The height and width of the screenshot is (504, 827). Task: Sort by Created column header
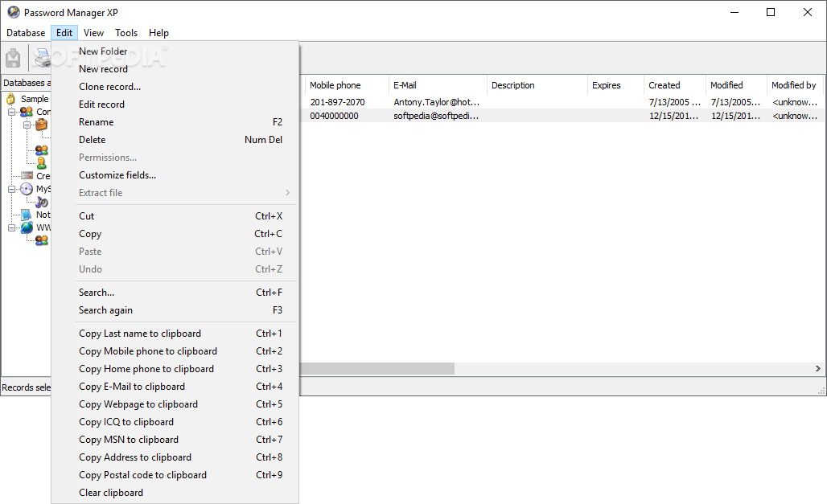coord(675,85)
